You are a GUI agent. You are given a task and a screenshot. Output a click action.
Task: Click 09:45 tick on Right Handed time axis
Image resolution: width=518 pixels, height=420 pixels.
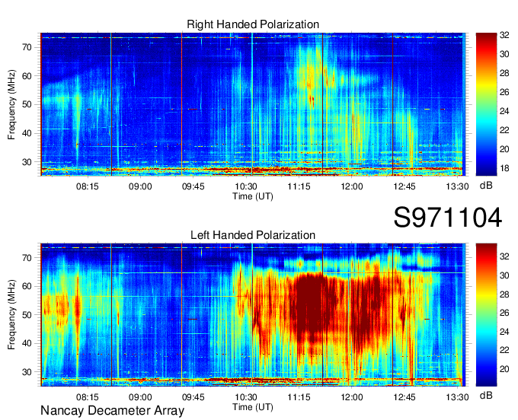pos(193,186)
